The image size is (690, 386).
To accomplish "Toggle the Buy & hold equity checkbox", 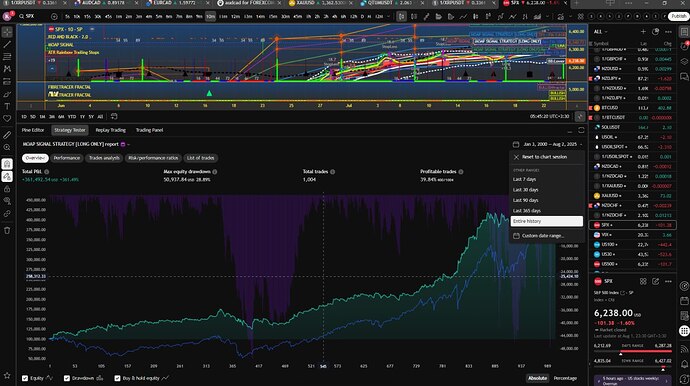I will 117,378.
